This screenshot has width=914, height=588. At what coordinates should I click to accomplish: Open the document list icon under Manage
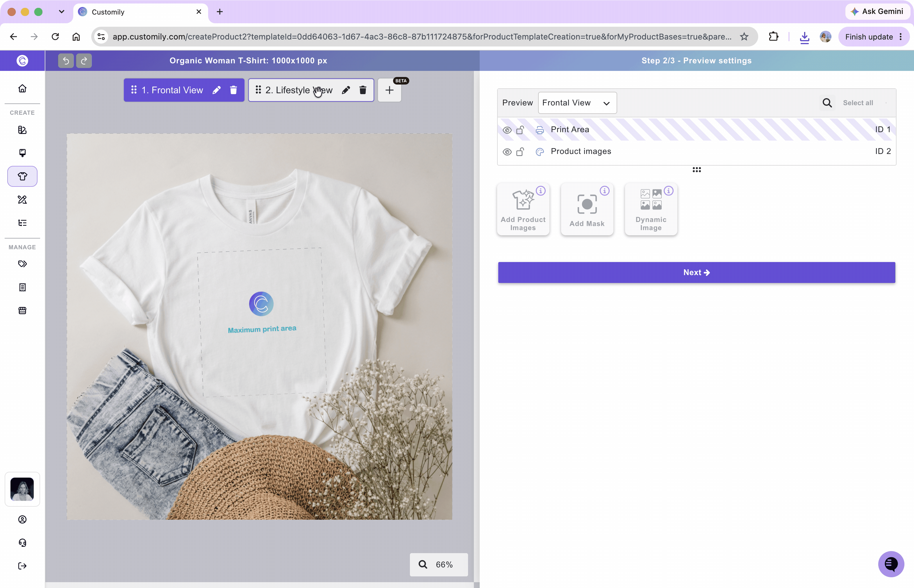[23, 287]
